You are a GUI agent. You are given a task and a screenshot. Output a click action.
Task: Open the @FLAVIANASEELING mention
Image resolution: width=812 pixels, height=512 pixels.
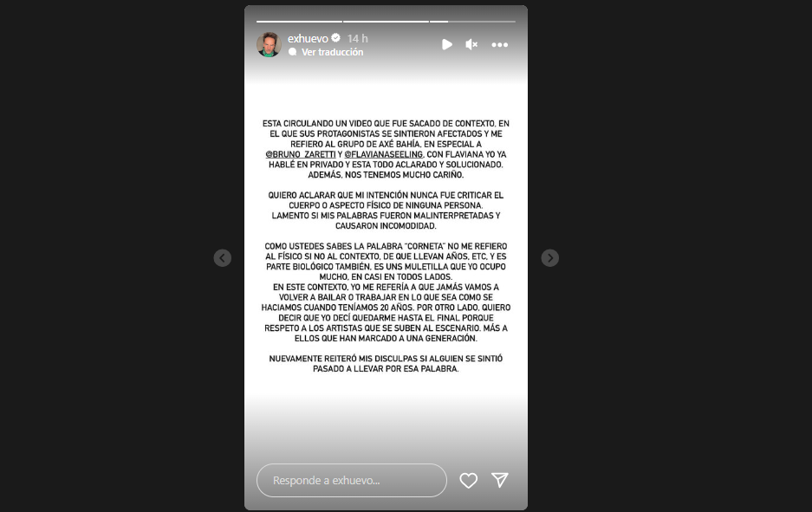tap(384, 154)
